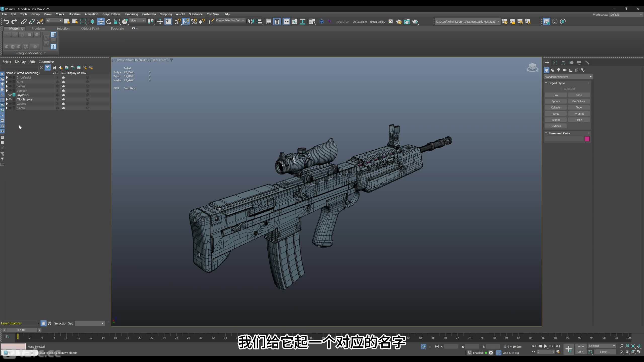Open the Polygon Modeling dropdown
This screenshot has height=362, width=644.
(30, 53)
